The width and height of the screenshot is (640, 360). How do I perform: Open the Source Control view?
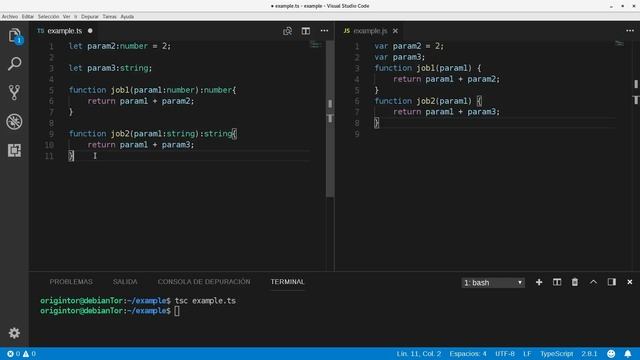(x=14, y=93)
